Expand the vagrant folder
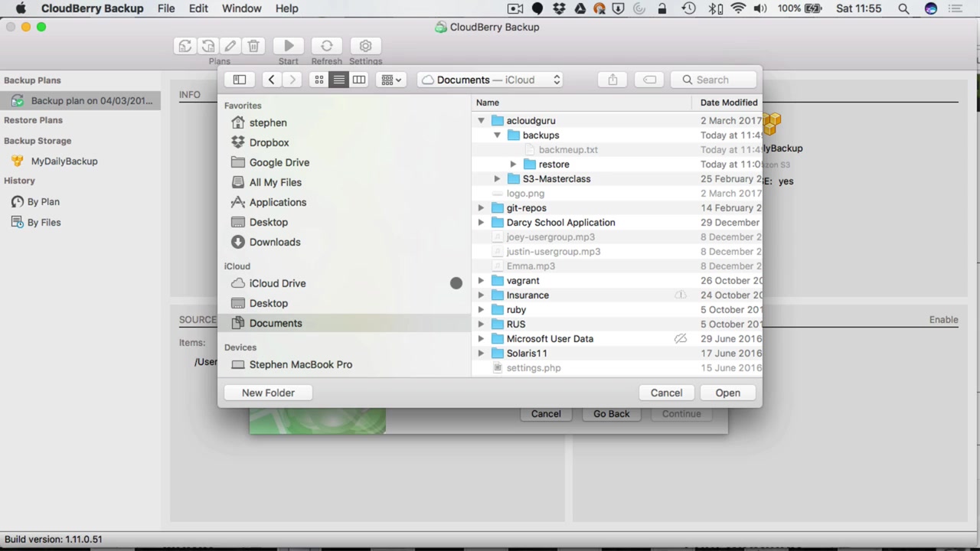 (481, 281)
